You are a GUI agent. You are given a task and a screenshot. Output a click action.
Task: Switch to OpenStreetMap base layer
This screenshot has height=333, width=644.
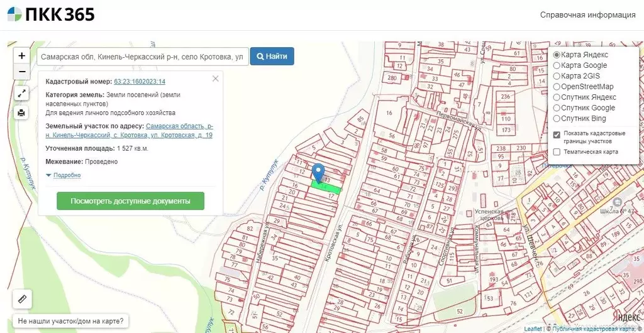557,87
